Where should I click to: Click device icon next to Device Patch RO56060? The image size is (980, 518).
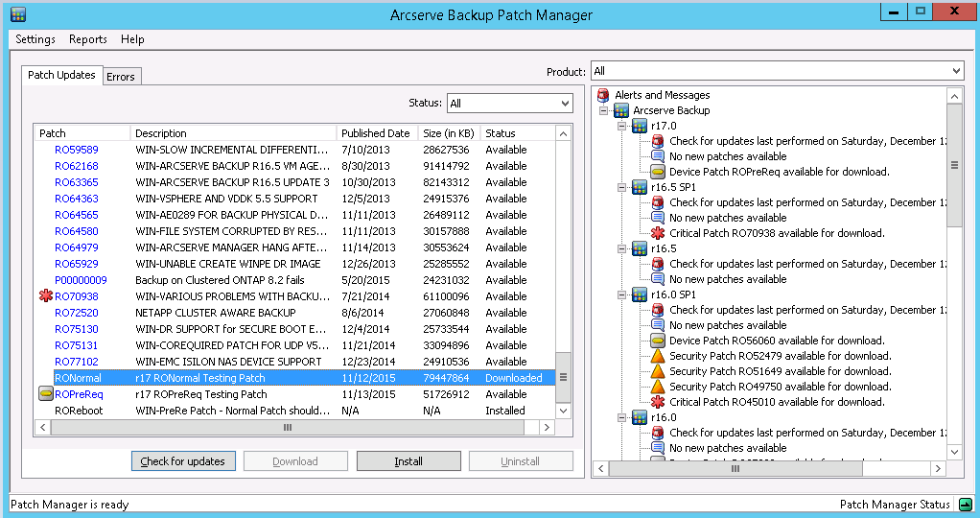(658, 341)
